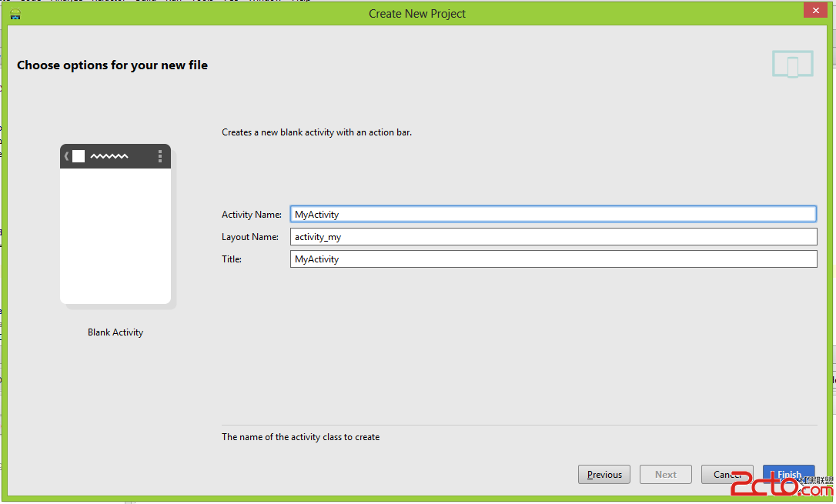Click the disabled Next button
The image size is (836, 504).
pos(665,474)
